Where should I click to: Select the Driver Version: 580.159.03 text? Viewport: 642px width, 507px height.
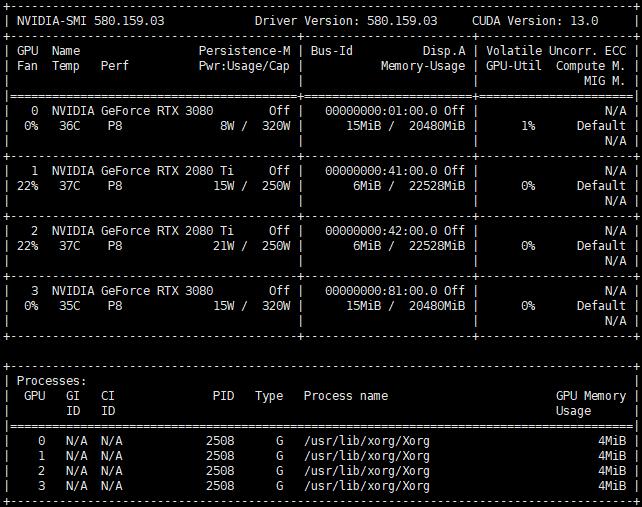click(x=346, y=21)
